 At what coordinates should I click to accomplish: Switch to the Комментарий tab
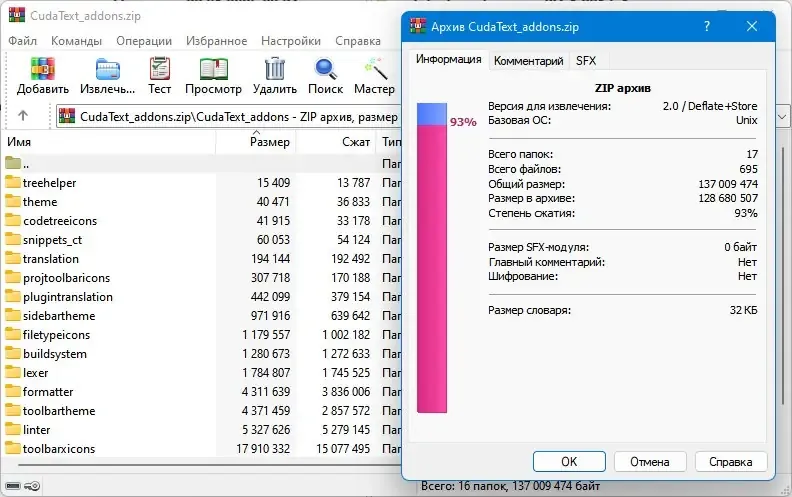(528, 61)
